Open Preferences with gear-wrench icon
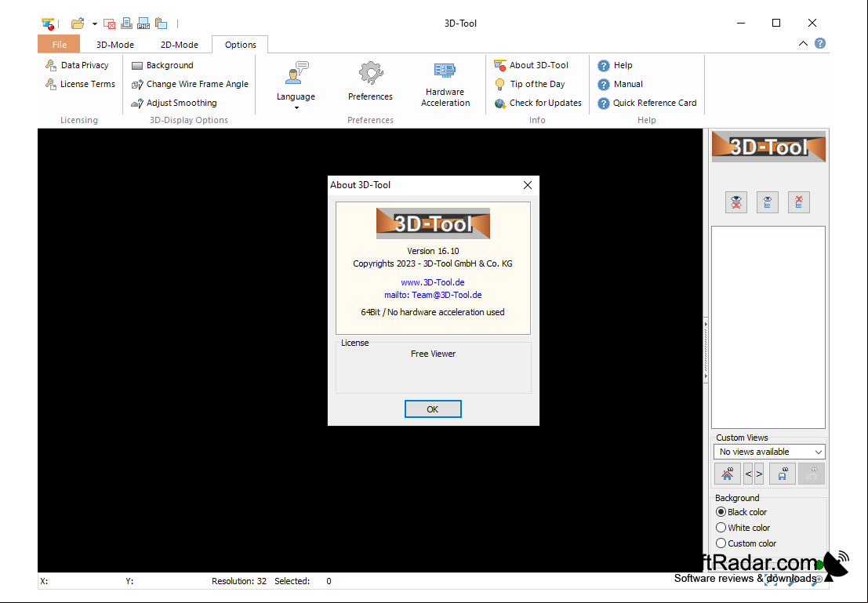Image resolution: width=868 pixels, height=603 pixels. click(x=370, y=82)
